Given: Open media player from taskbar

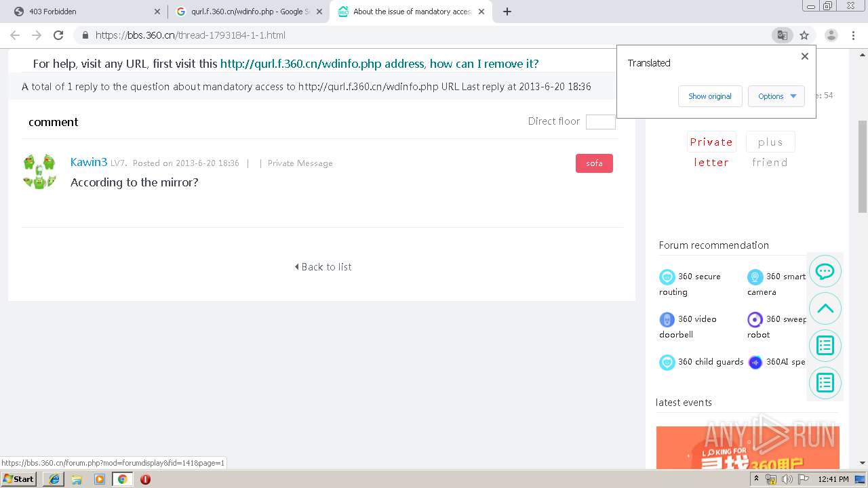Looking at the screenshot, I should 100,479.
